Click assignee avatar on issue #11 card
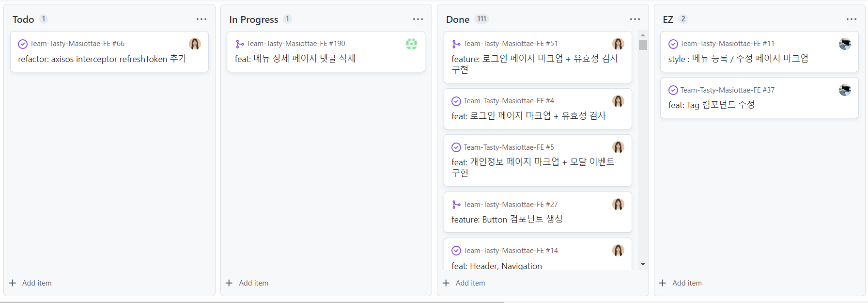868x303 pixels. pos(845,44)
